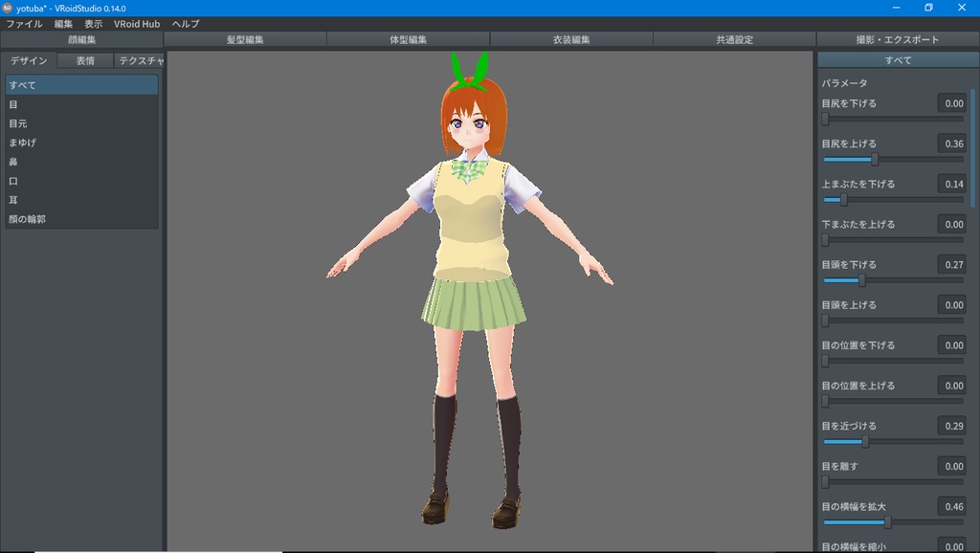Click the 上まぶたを下げる value field 0.14
980x553 pixels.
click(x=952, y=184)
